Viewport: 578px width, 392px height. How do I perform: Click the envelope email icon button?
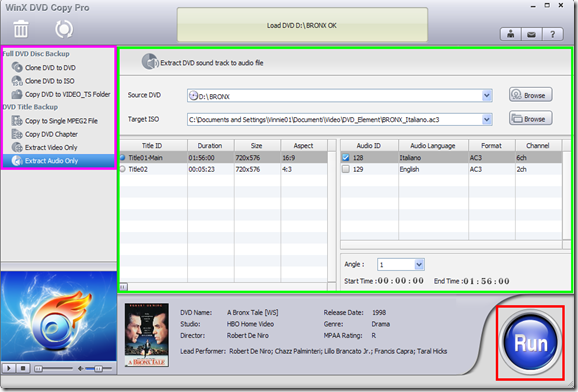[531, 34]
